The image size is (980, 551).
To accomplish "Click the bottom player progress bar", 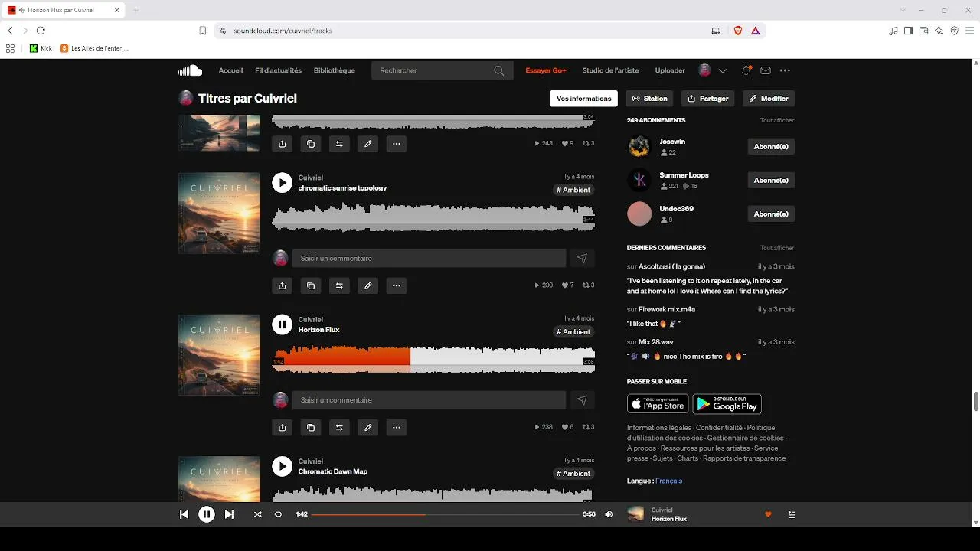I will (446, 514).
